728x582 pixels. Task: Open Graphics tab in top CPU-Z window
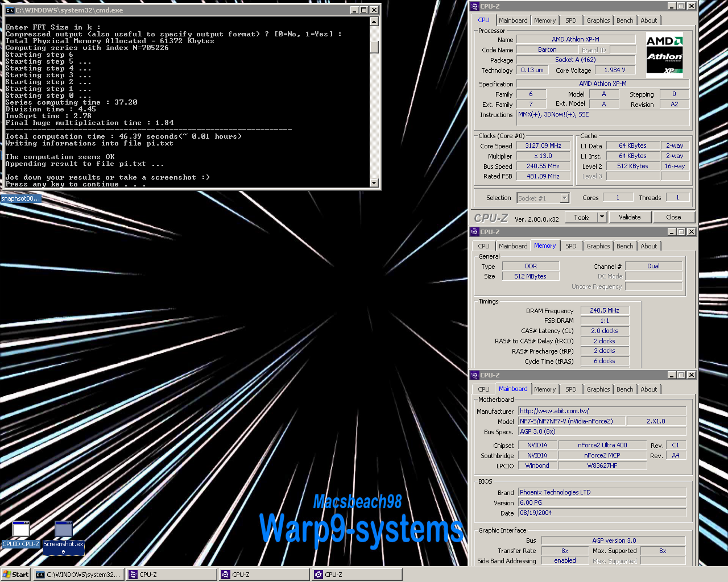coord(598,20)
